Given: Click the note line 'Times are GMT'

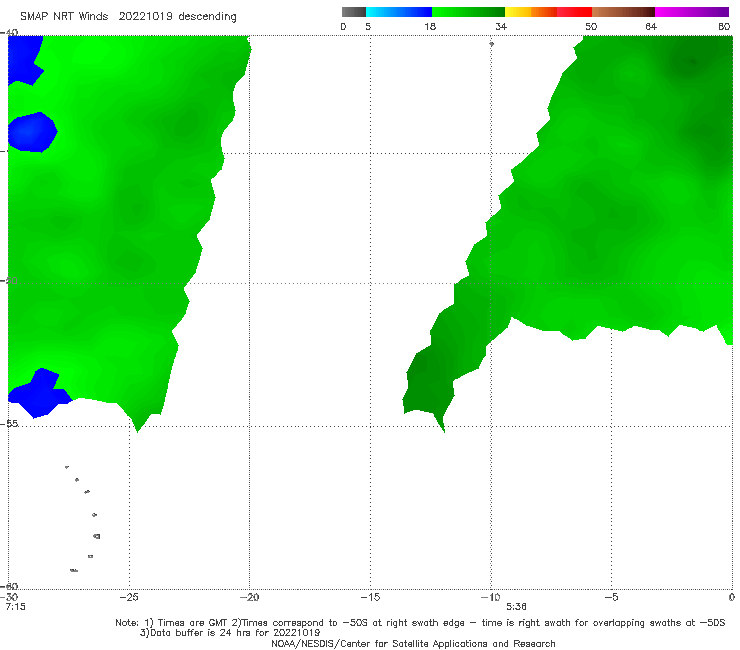Looking at the screenshot, I should click(193, 623).
